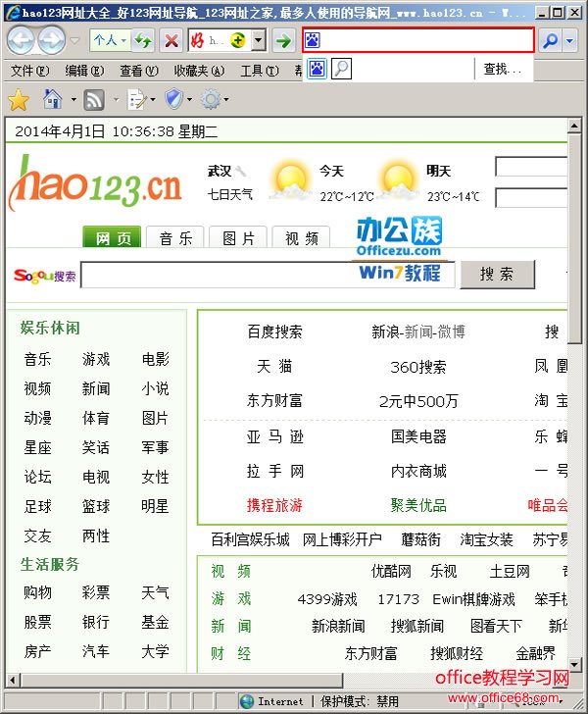Switch to the 音乐 search tab
Screen dimensions: 588x714
(175, 237)
